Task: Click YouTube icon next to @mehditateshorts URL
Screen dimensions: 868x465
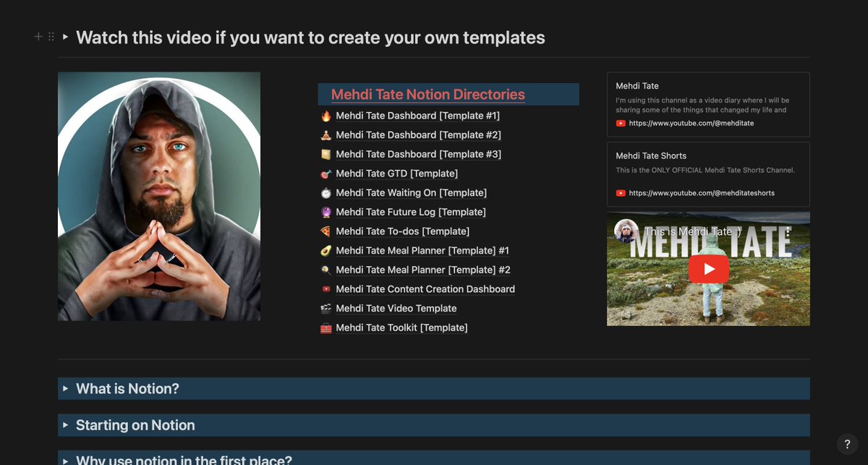Action: tap(621, 193)
